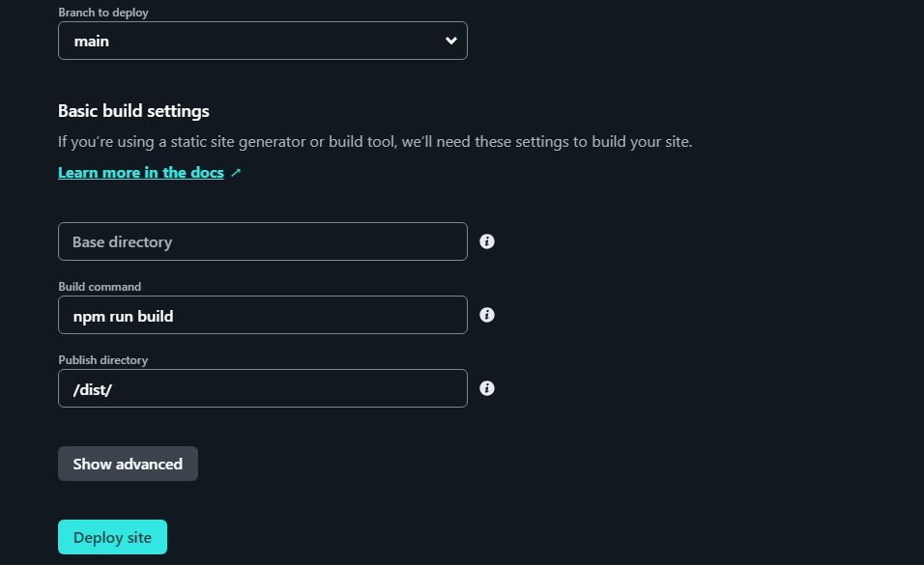Click inside the Build command field
The image size is (924, 565).
[262, 315]
